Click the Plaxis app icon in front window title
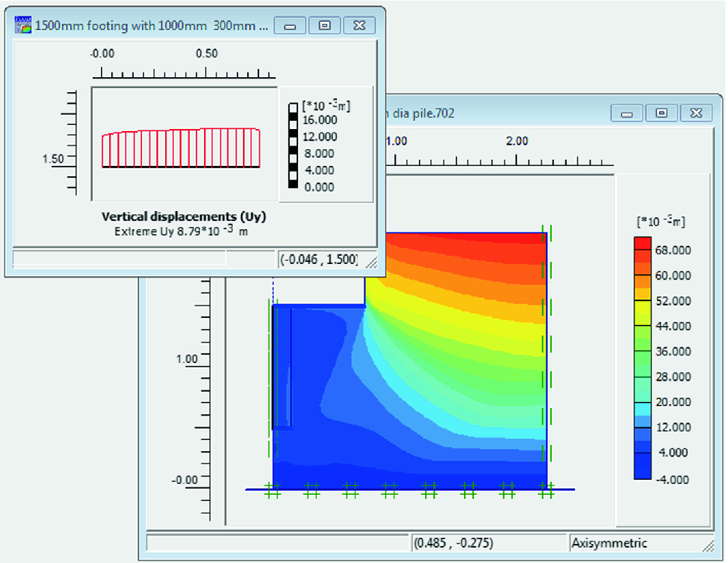Screen dimensions: 728x563 pyautogui.click(x=23, y=25)
